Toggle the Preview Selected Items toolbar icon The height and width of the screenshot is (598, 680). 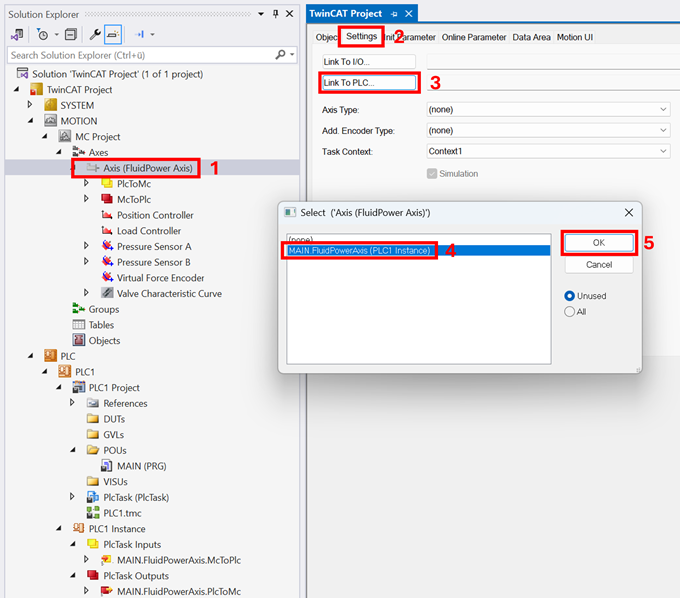[113, 34]
